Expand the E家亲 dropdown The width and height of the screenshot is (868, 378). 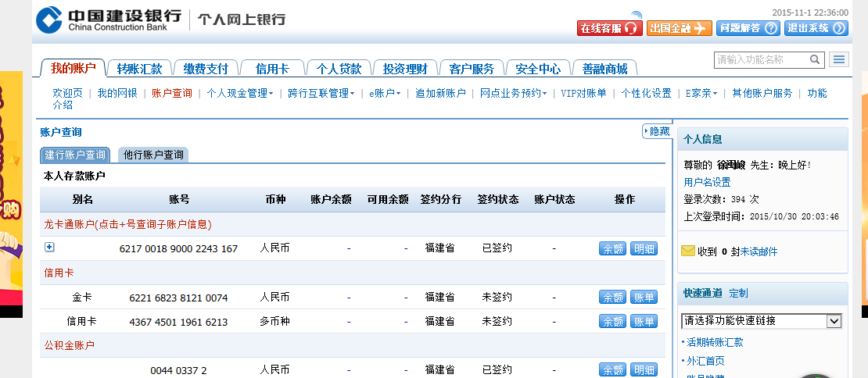(701, 94)
